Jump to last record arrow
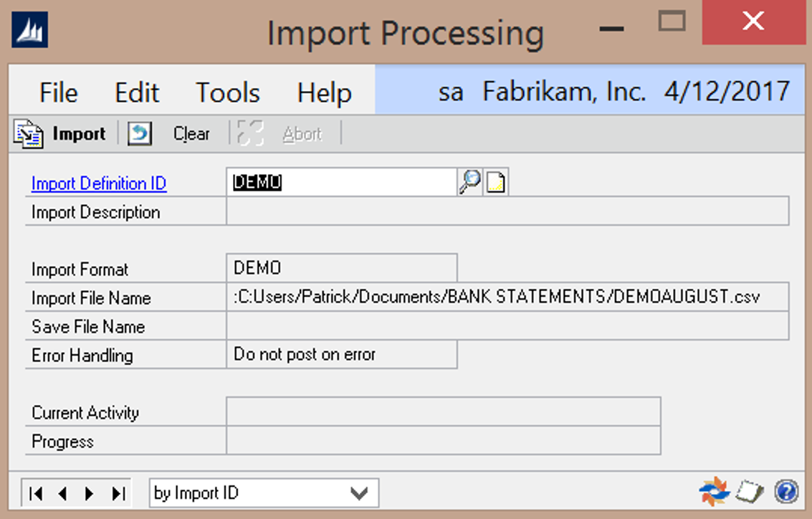This screenshot has width=812, height=519. coord(118,493)
